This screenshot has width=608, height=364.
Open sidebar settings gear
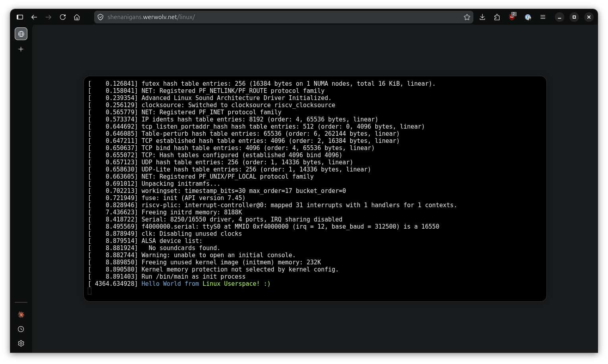pos(21,343)
